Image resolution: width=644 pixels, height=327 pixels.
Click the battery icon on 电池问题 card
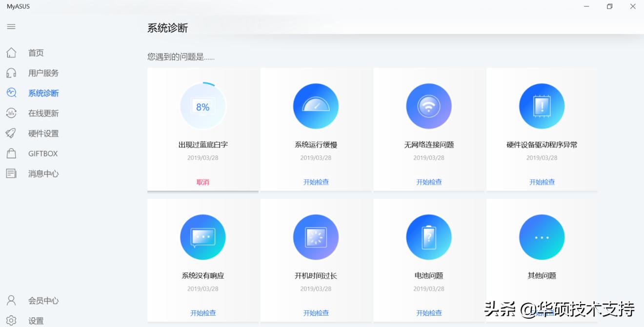pyautogui.click(x=429, y=236)
